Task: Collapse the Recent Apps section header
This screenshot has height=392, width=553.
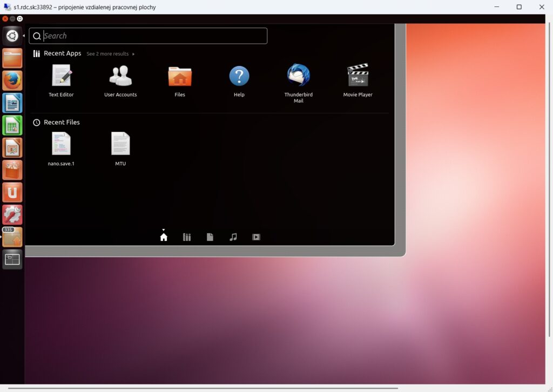Action: point(62,53)
